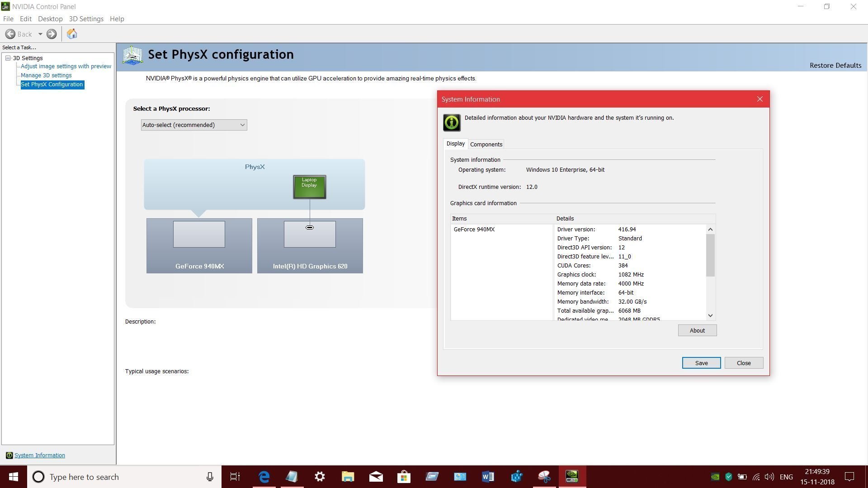Image resolution: width=868 pixels, height=488 pixels.
Task: Click the details list scrollbar thumb
Action: (710, 255)
